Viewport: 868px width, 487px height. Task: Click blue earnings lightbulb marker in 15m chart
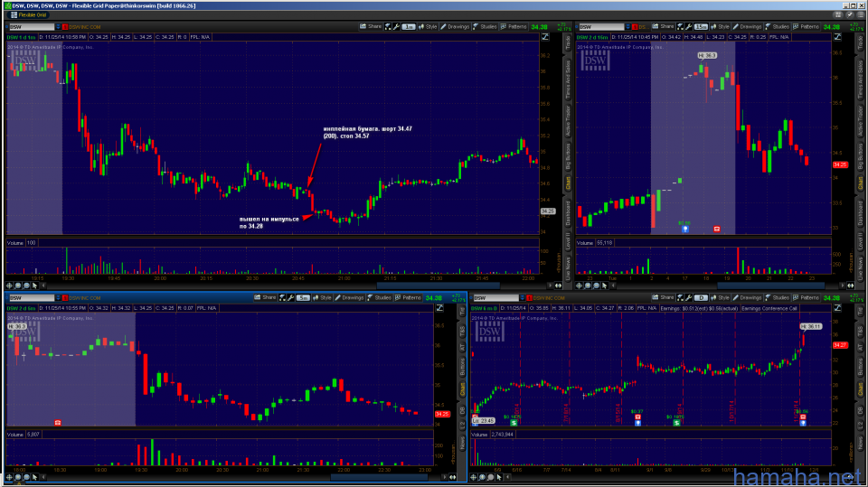click(x=685, y=229)
